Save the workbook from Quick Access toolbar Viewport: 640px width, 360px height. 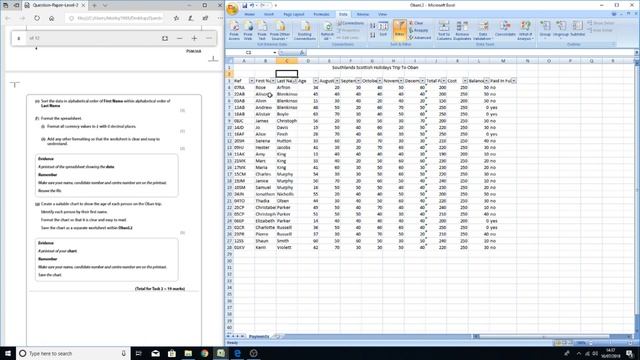tap(244, 5)
